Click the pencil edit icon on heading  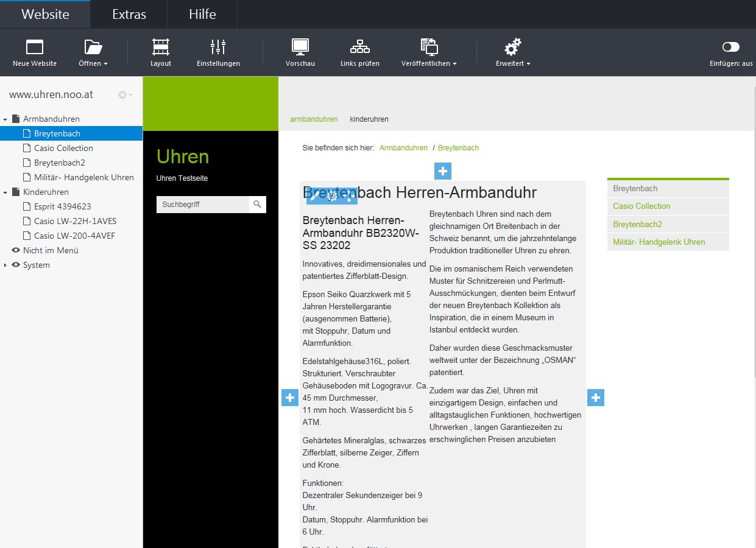pos(314,197)
